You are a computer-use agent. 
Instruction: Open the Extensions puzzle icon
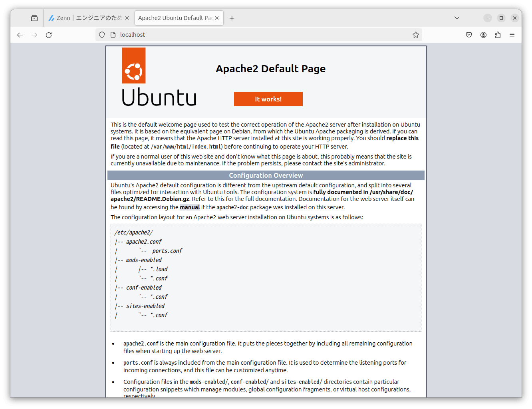[498, 35]
